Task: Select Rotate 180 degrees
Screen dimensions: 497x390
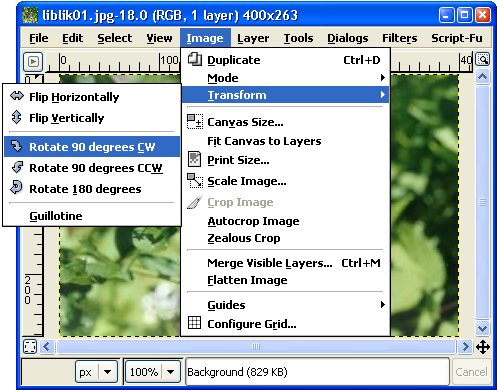Action: 92,189
